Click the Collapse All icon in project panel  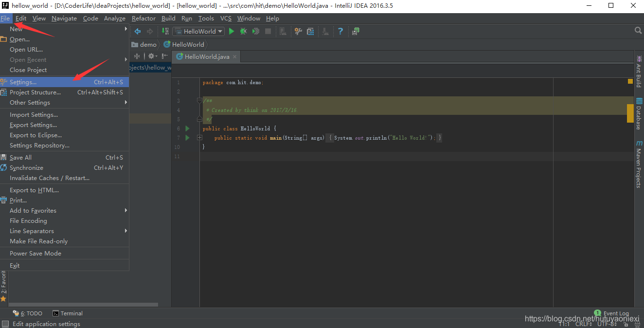(x=137, y=56)
